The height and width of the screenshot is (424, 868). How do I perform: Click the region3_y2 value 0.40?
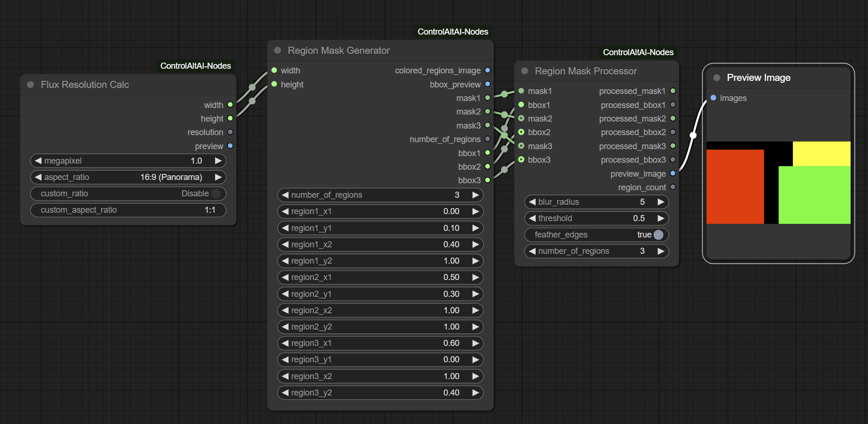452,393
